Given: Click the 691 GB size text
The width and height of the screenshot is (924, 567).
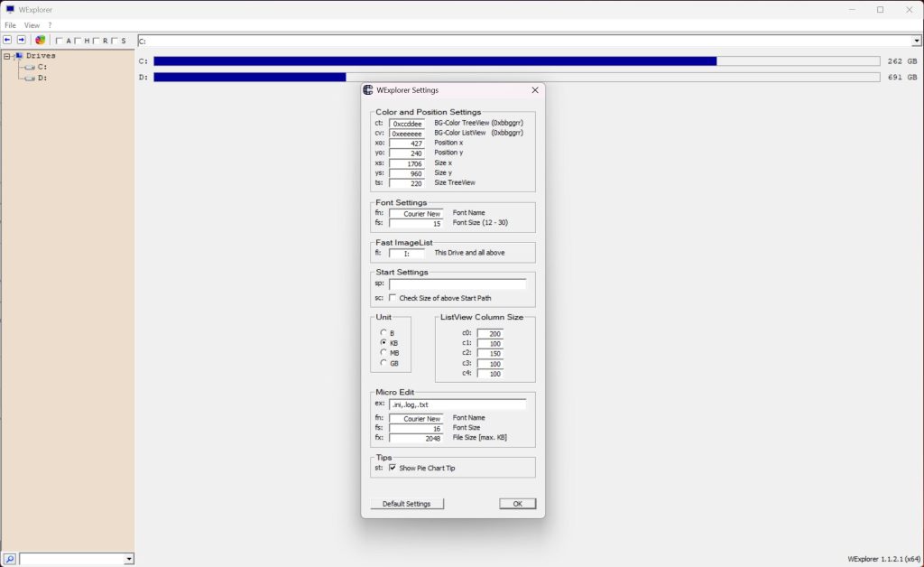Looking at the screenshot, I should 902,78.
